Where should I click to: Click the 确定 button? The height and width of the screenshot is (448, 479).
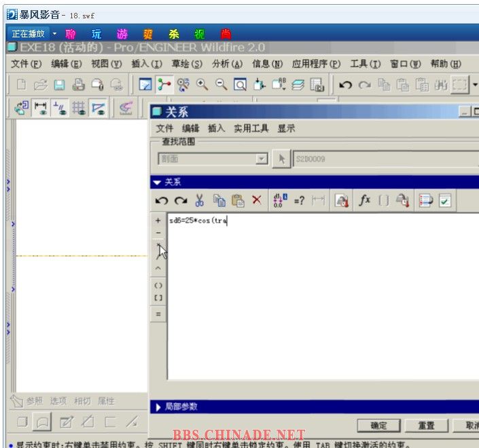click(379, 426)
